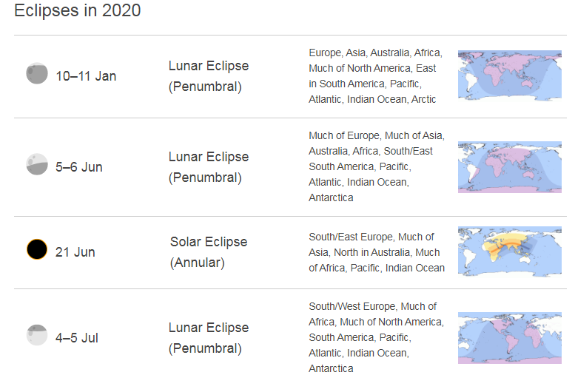Open the July Lunar Eclipse (Penumbral) link
Image resolution: width=575 pixels, height=392 pixels.
(208, 338)
